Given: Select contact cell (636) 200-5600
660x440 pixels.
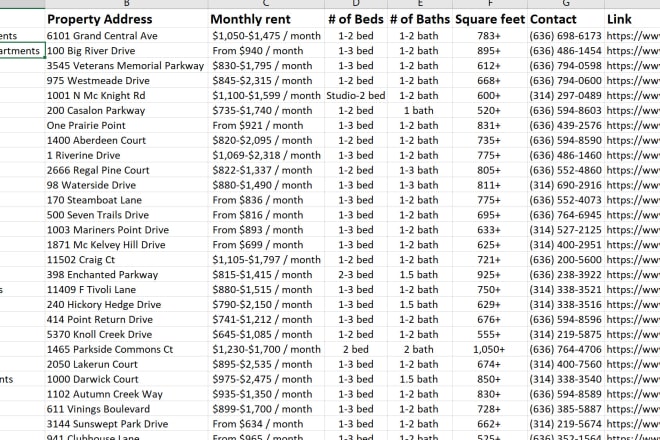Looking at the screenshot, I should point(566,260).
